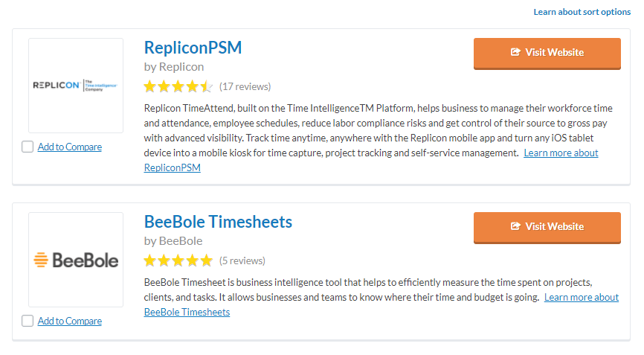The width and height of the screenshot is (644, 355).
Task: Click BeeBole's five-star rating icons
Action: (178, 261)
